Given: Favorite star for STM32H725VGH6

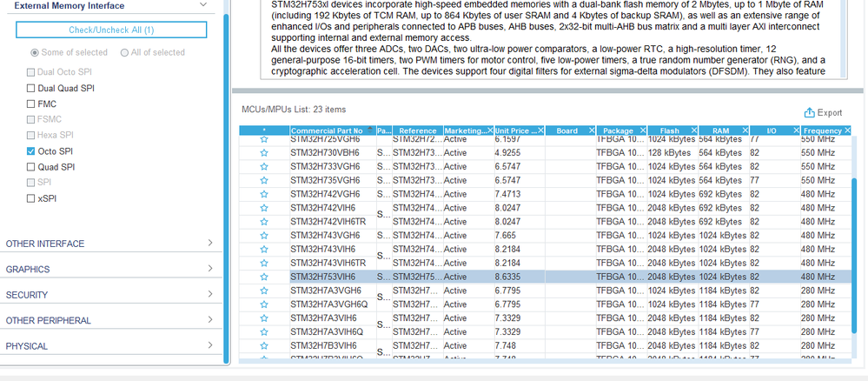Looking at the screenshot, I should point(264,139).
